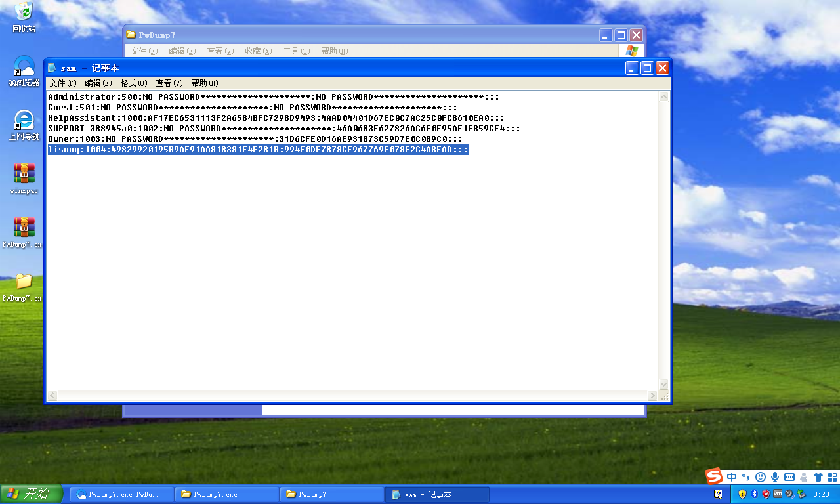Click the system clock showing 8:28
This screenshot has height=504, width=840.
[x=821, y=494]
